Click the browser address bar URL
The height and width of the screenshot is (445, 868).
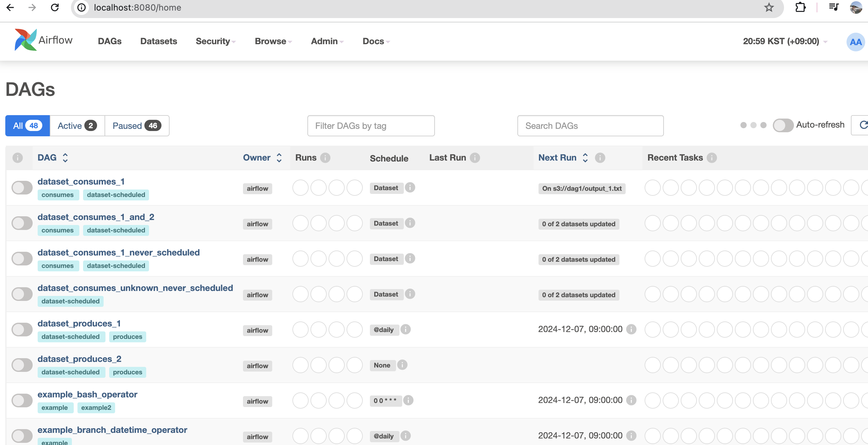click(x=138, y=7)
